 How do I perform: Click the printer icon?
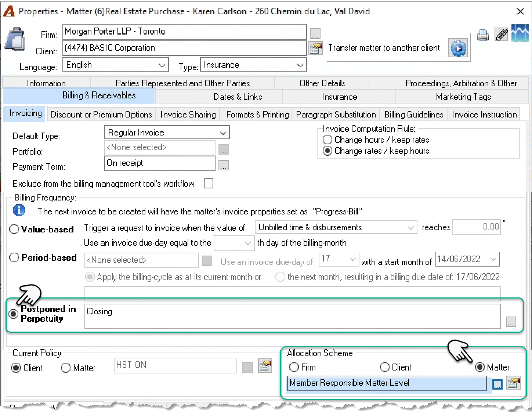click(x=483, y=36)
